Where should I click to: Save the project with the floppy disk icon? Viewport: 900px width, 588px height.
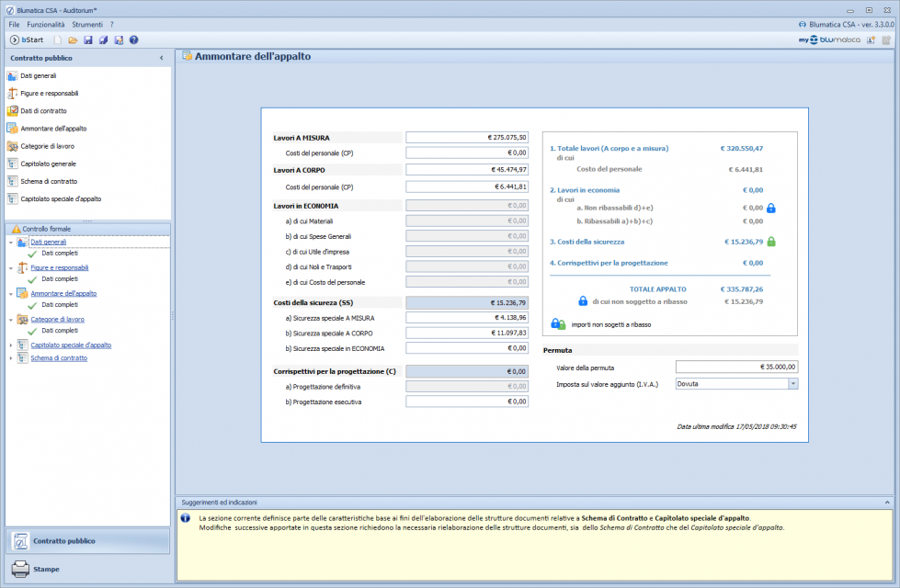click(88, 40)
